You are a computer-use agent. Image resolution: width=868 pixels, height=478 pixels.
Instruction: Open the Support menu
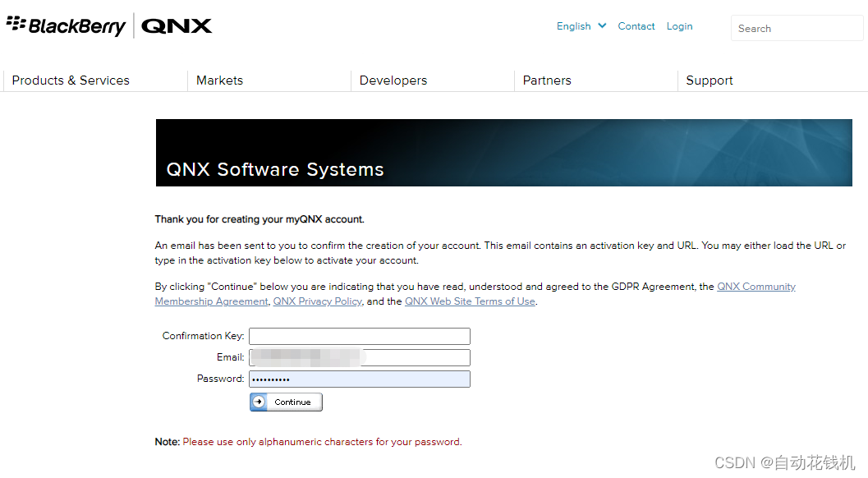(x=710, y=80)
